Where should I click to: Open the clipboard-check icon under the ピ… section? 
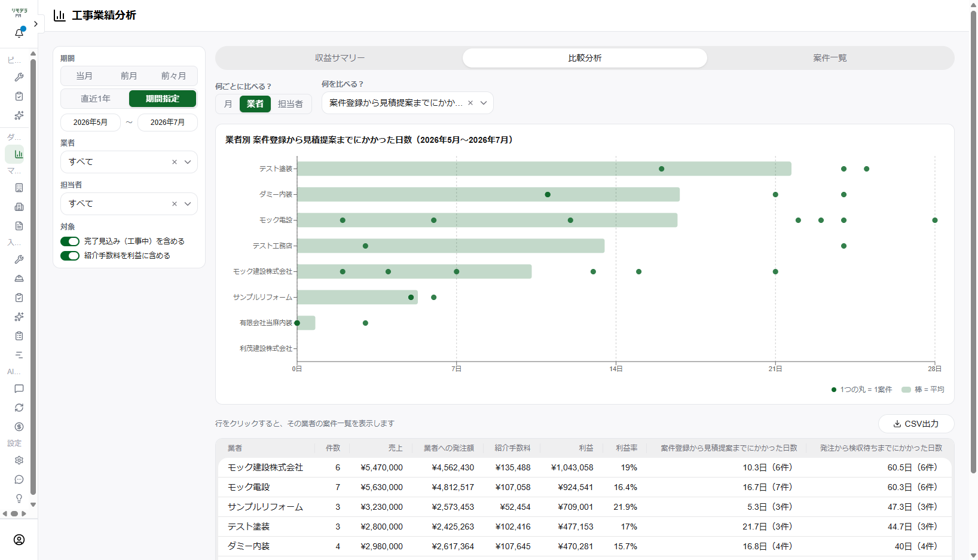tap(19, 96)
